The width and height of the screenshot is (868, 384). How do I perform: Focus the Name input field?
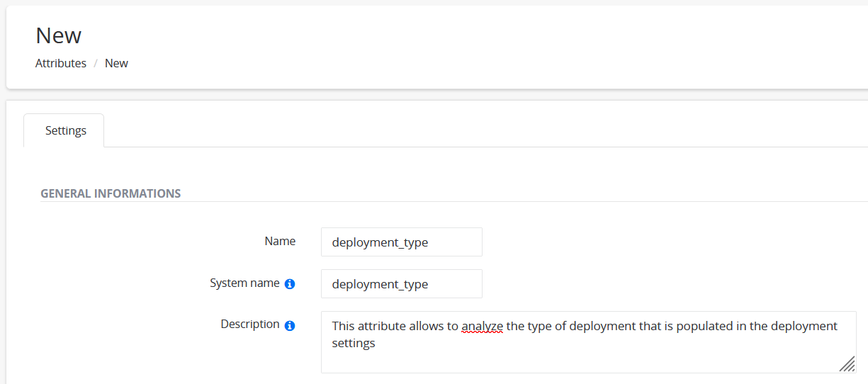(x=402, y=242)
